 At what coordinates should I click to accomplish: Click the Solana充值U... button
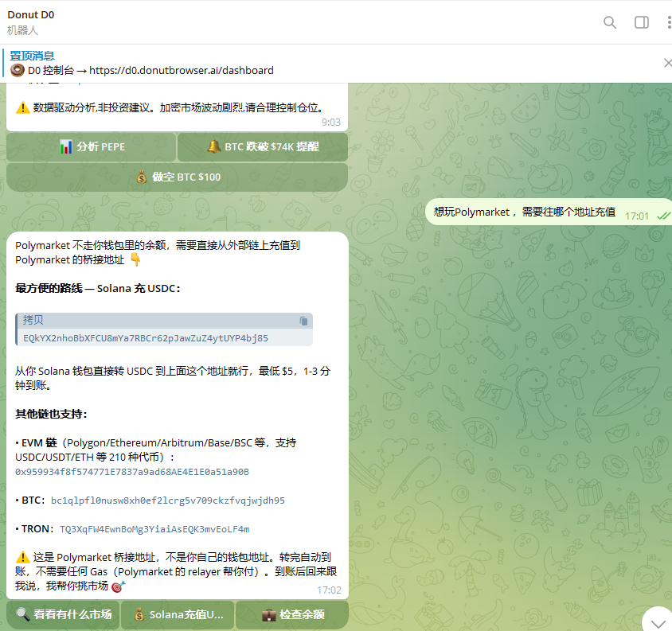tap(178, 615)
